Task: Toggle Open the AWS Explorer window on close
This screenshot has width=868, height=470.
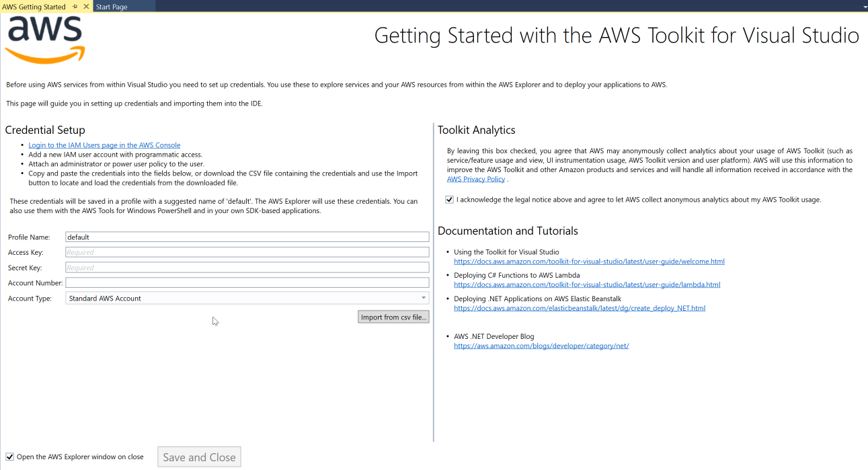Action: coord(9,457)
